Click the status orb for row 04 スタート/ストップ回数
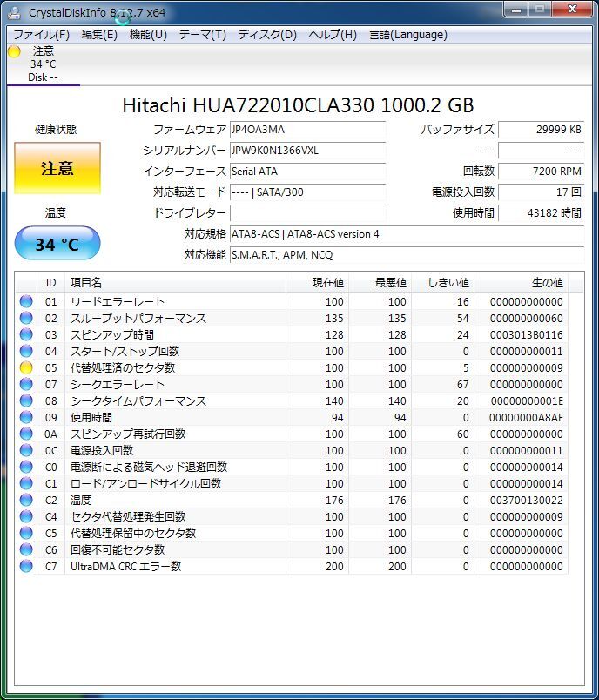Screen dimensions: 599x700 (26, 351)
